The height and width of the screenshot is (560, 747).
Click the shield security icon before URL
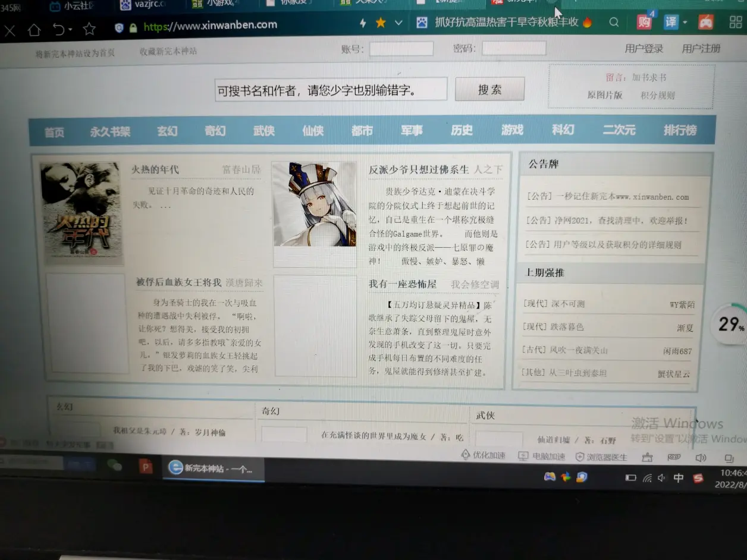[119, 27]
